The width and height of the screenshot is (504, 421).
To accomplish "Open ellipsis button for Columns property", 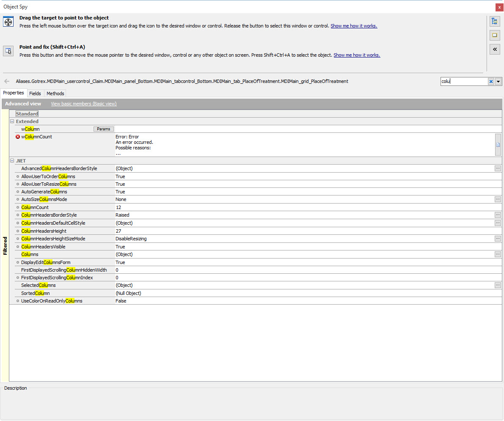I will [x=498, y=254].
